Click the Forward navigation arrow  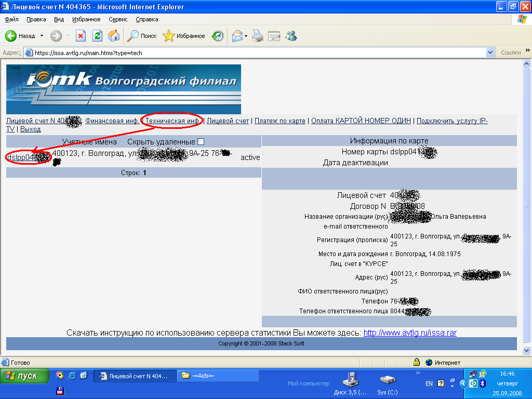[x=56, y=36]
